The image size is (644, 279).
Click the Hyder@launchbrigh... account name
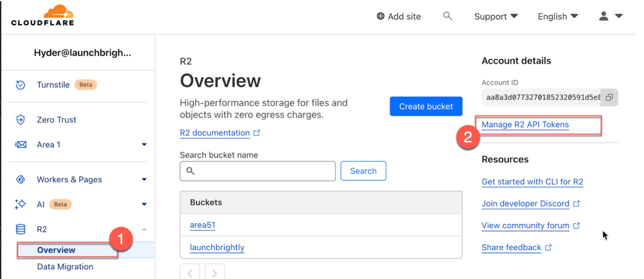click(82, 53)
